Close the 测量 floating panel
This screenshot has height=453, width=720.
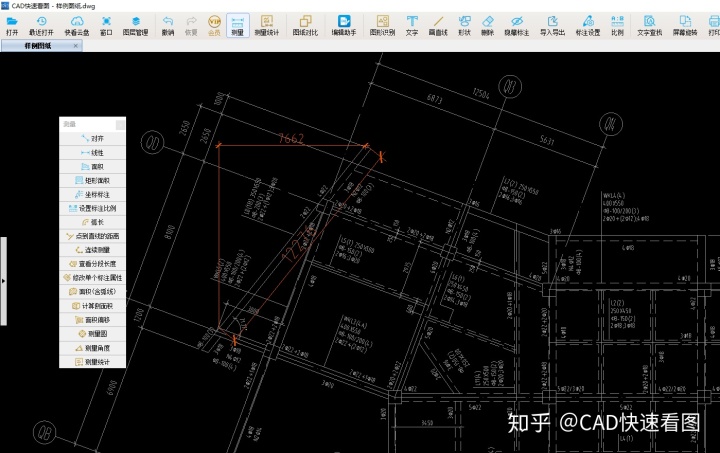tap(120, 124)
